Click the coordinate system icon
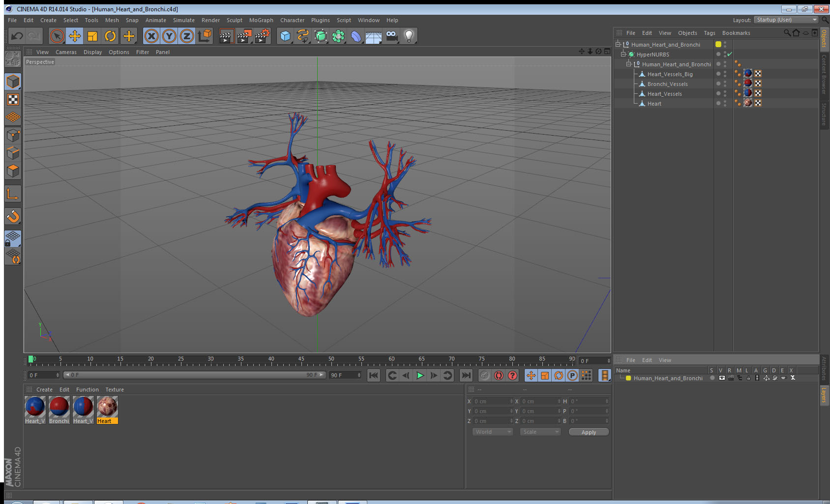830x504 pixels. point(205,36)
